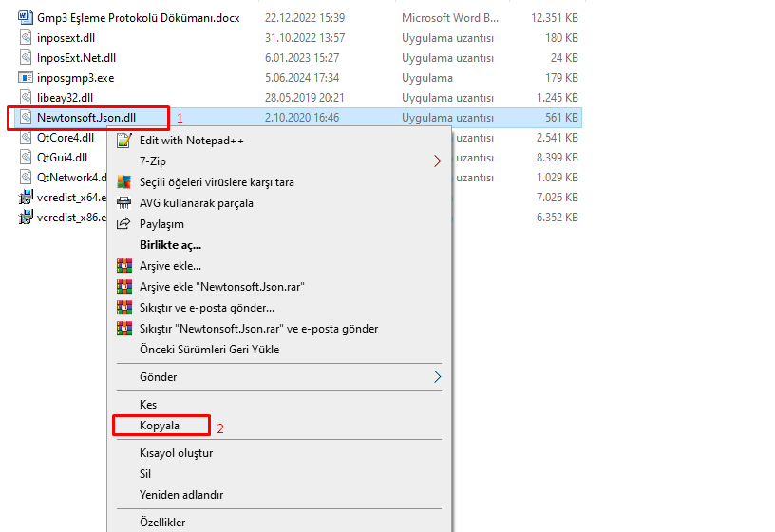Click the date '6.01.2023 15:27'
Image resolution: width=775 pixels, height=532 pixels.
pyautogui.click(x=302, y=58)
